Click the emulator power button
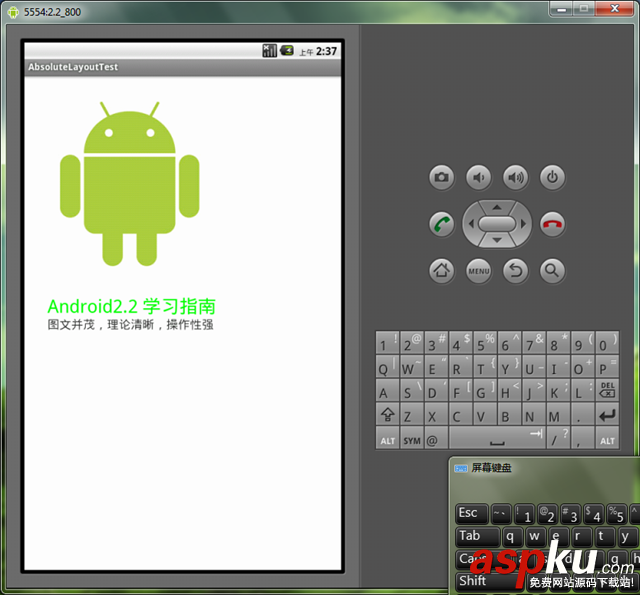Image resolution: width=640 pixels, height=595 pixels. click(x=552, y=178)
